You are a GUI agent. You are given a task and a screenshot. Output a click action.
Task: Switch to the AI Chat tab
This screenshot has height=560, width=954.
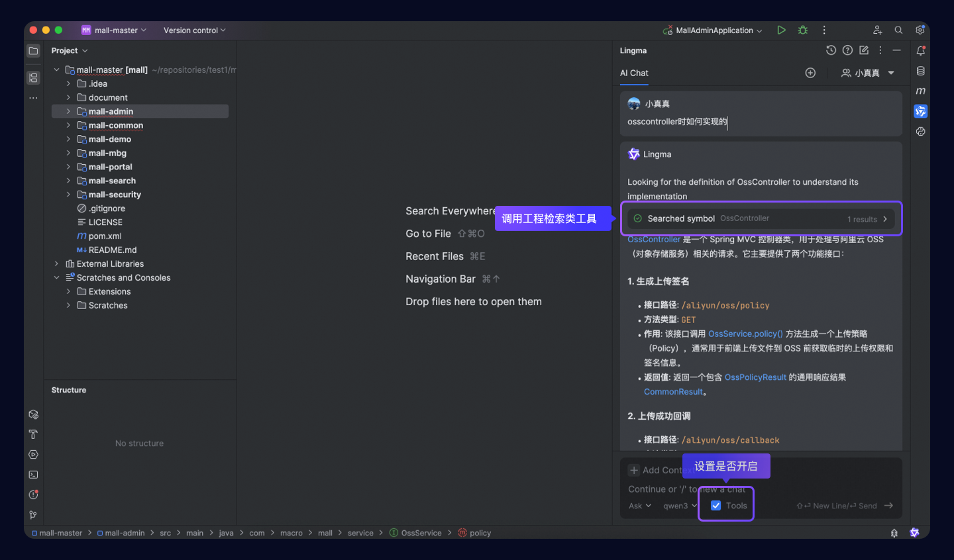pyautogui.click(x=634, y=73)
